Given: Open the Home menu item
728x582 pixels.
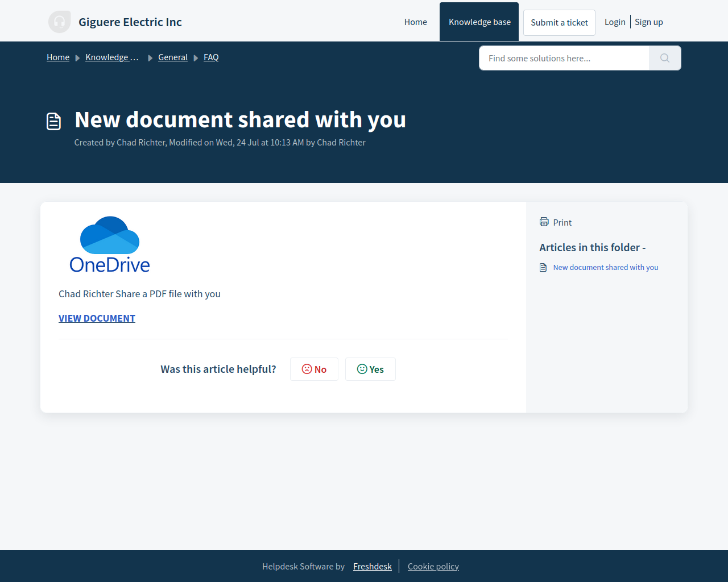Looking at the screenshot, I should coord(416,22).
